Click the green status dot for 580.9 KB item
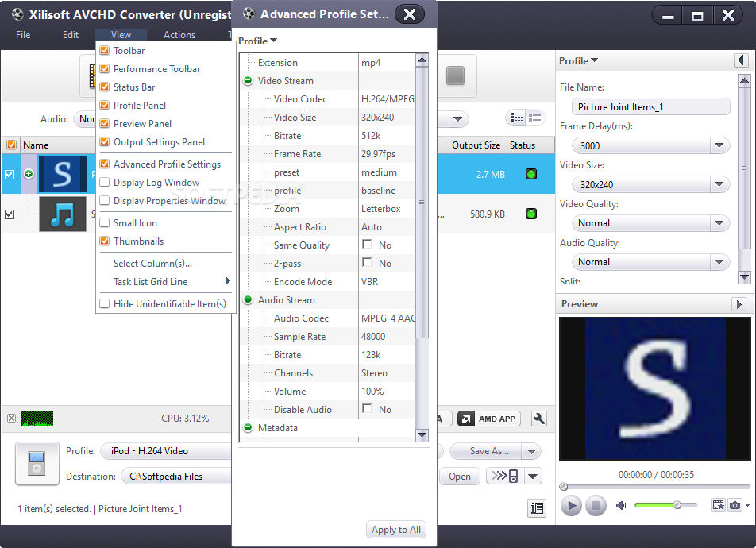The width and height of the screenshot is (756, 548). 530,214
